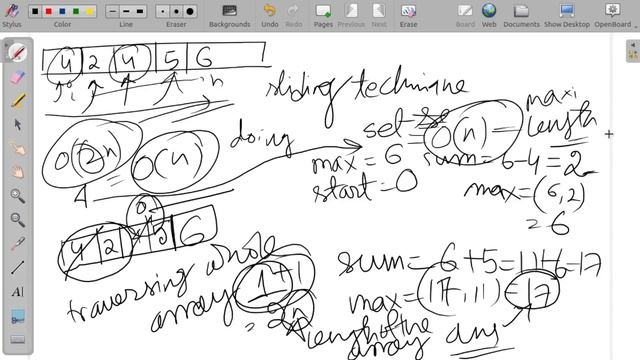Go to the Previous page
The width and height of the screenshot is (640, 360).
click(351, 15)
